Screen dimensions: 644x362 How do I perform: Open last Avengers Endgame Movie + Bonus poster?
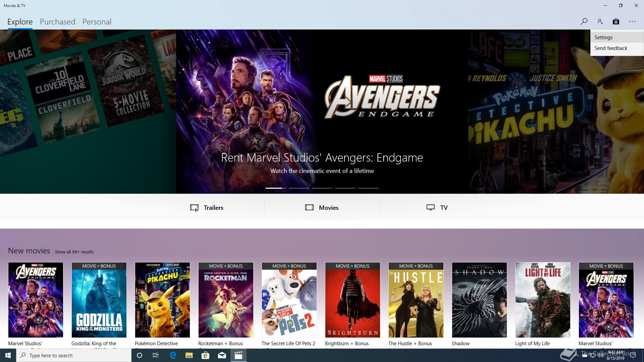point(606,300)
